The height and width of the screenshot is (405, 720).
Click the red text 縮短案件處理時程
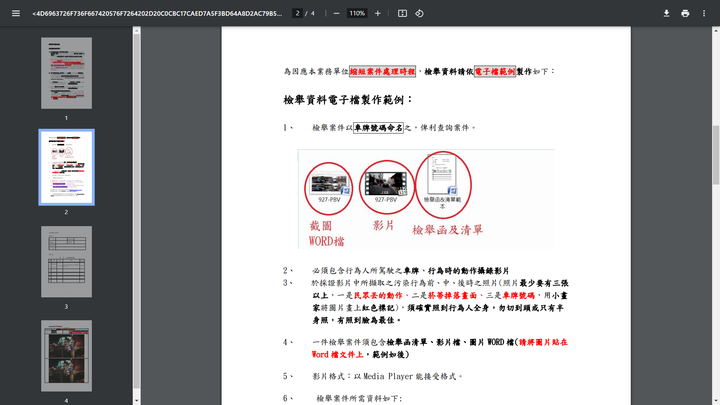coord(382,71)
